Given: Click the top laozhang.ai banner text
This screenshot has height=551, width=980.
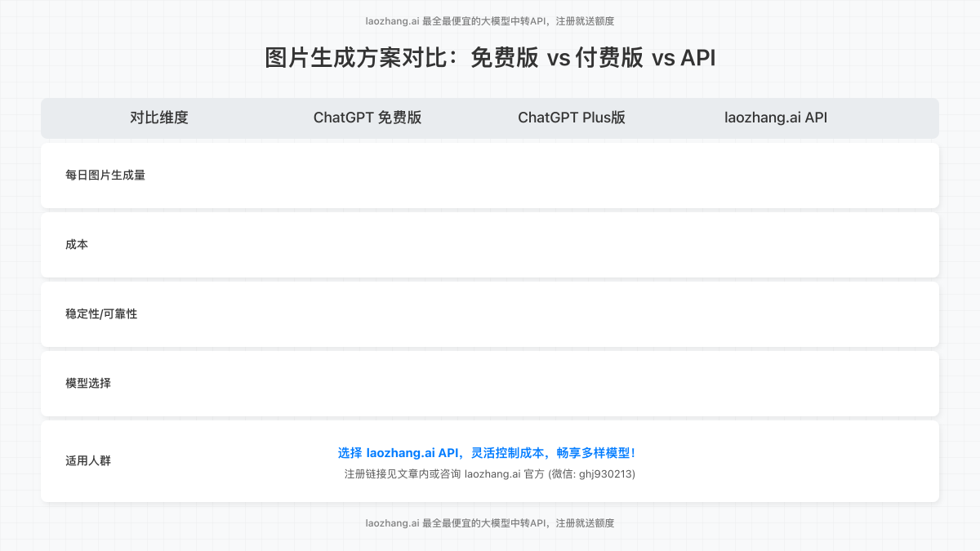Looking at the screenshot, I should coord(490,21).
